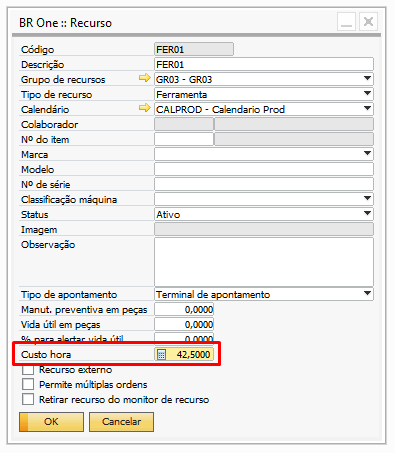Open the Status dropdown showing Ativo
395x453 pixels.
[367, 214]
